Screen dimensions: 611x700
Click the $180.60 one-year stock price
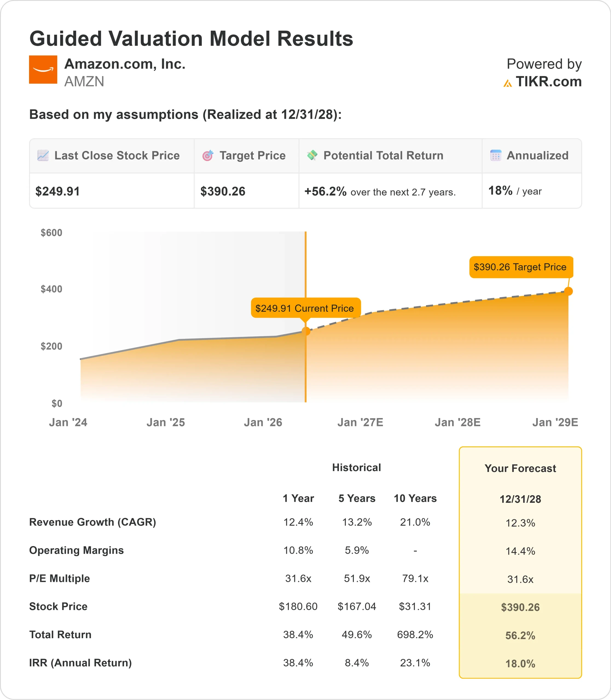(x=298, y=607)
